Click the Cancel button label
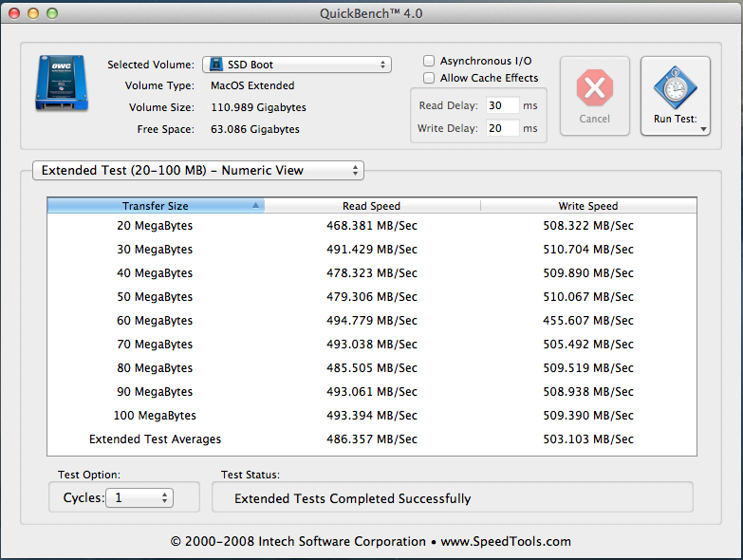The width and height of the screenshot is (743, 560). tap(595, 119)
